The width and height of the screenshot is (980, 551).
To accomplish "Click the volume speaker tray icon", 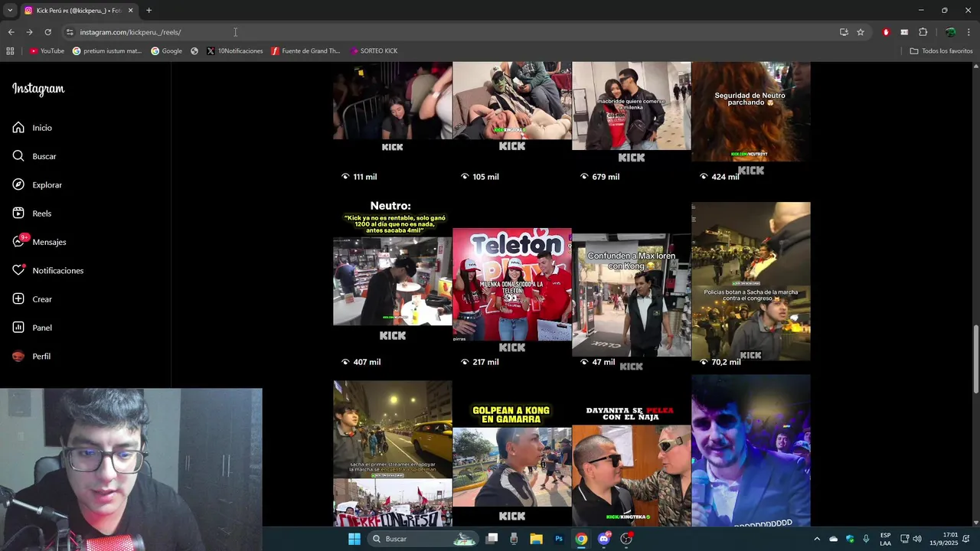I will pos(917,539).
